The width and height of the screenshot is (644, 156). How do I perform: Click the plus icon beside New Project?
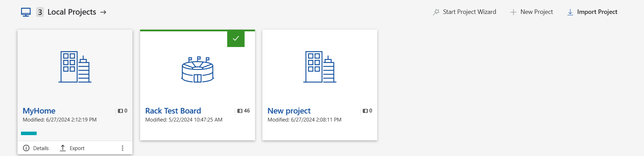(513, 12)
